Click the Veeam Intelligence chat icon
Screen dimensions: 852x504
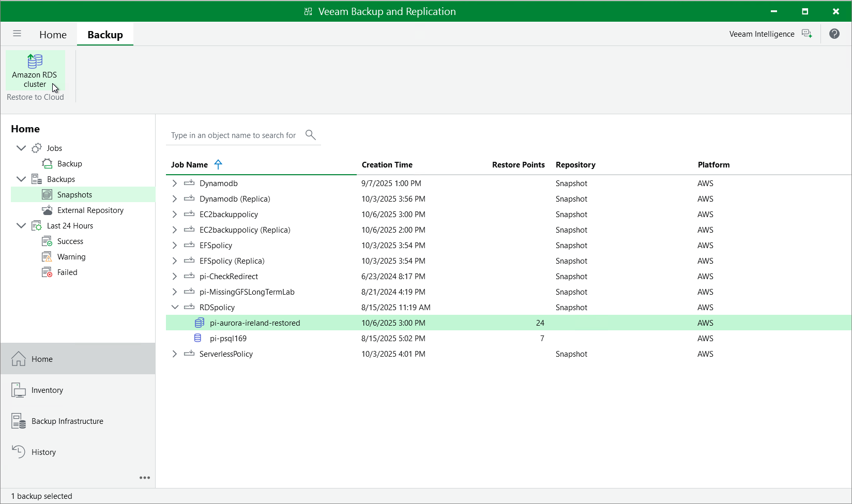[x=807, y=34]
